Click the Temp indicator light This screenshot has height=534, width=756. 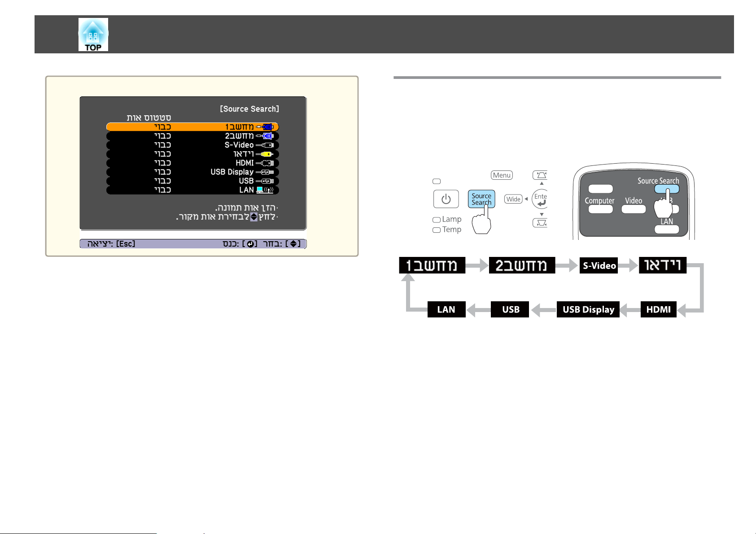[437, 230]
